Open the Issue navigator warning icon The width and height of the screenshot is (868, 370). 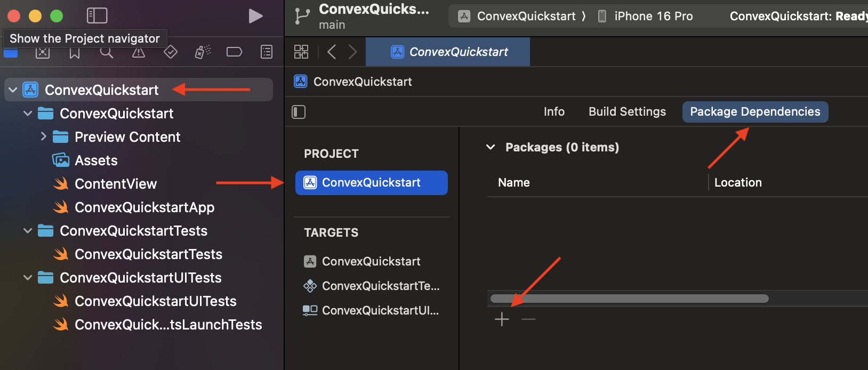(139, 52)
